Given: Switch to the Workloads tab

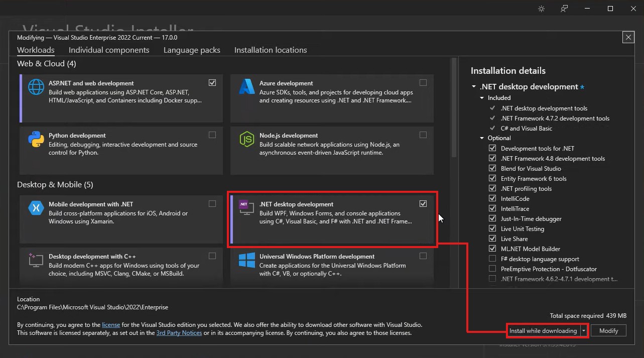Looking at the screenshot, I should (x=36, y=50).
